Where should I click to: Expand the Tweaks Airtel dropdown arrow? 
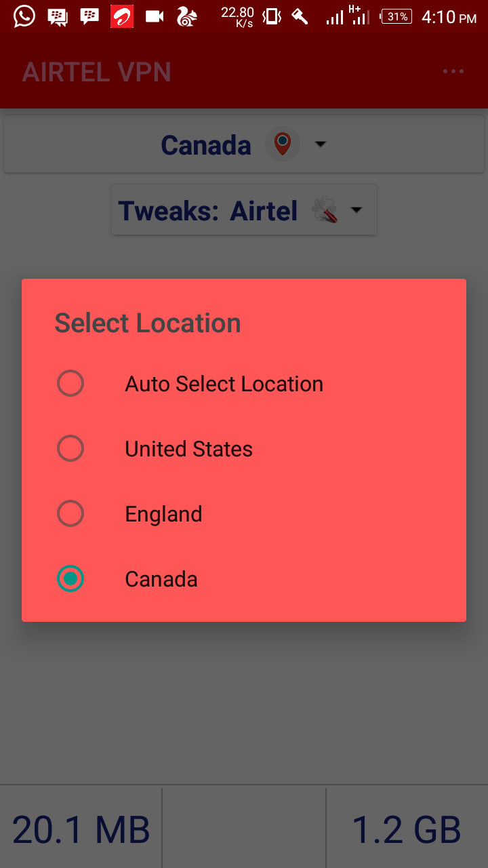click(357, 211)
